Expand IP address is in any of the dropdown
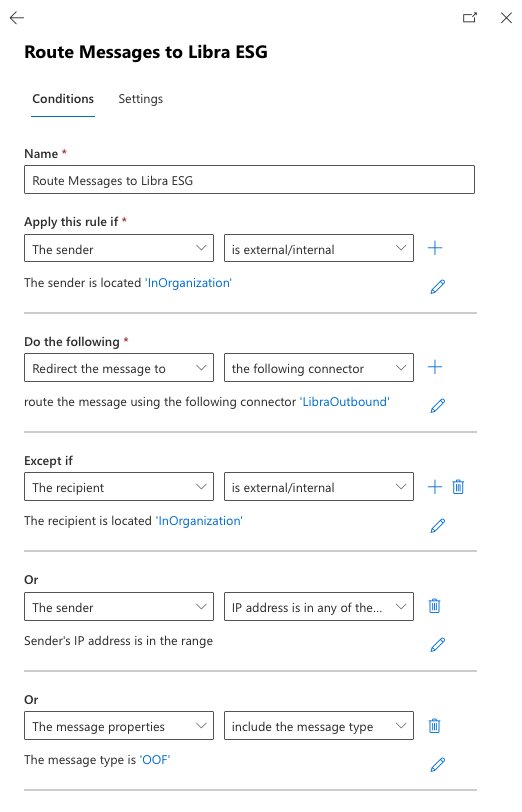 coord(319,606)
